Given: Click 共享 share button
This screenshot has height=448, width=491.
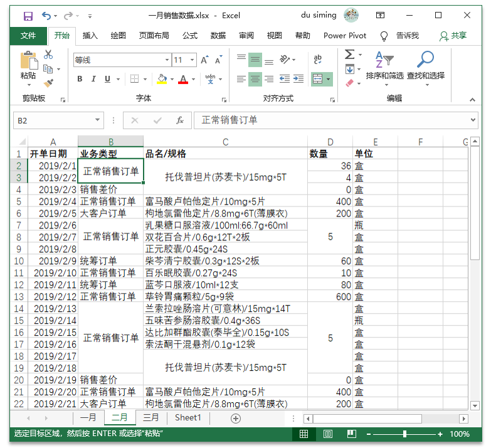Looking at the screenshot, I should pos(453,36).
